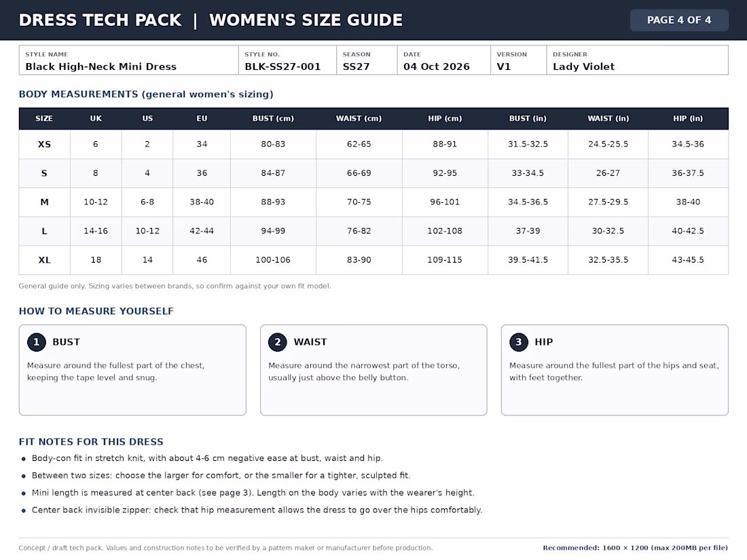Image resolution: width=747 pixels, height=560 pixels.
Task: Click the L row EU cell 42-44
Action: 202,231
